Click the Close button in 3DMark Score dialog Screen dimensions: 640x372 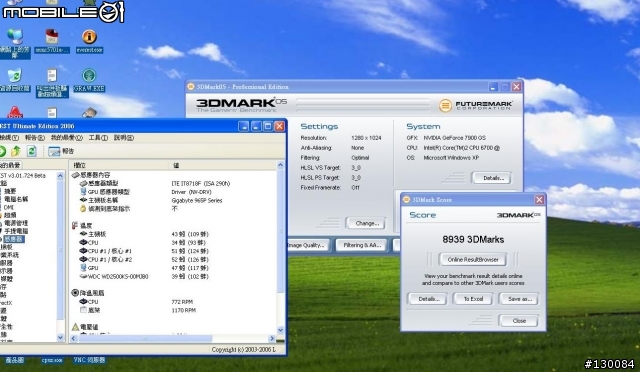[519, 321]
